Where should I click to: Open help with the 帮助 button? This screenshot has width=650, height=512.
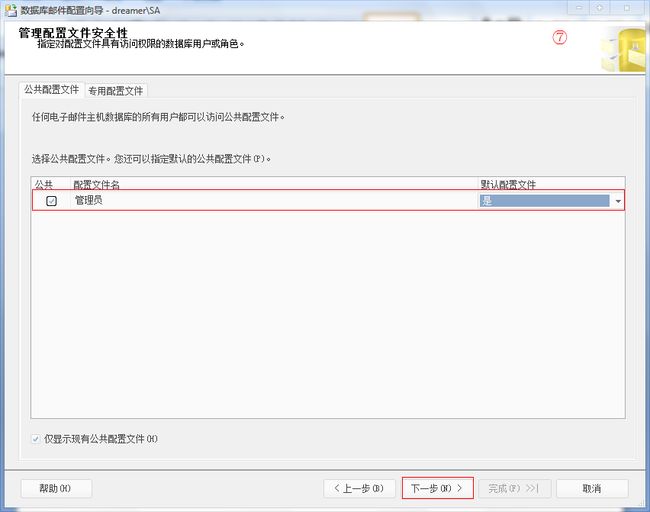click(x=56, y=488)
